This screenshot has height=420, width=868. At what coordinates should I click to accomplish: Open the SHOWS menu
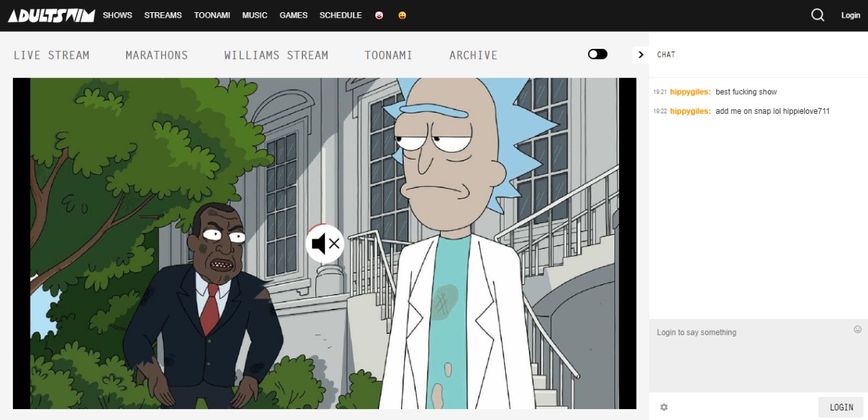(117, 15)
